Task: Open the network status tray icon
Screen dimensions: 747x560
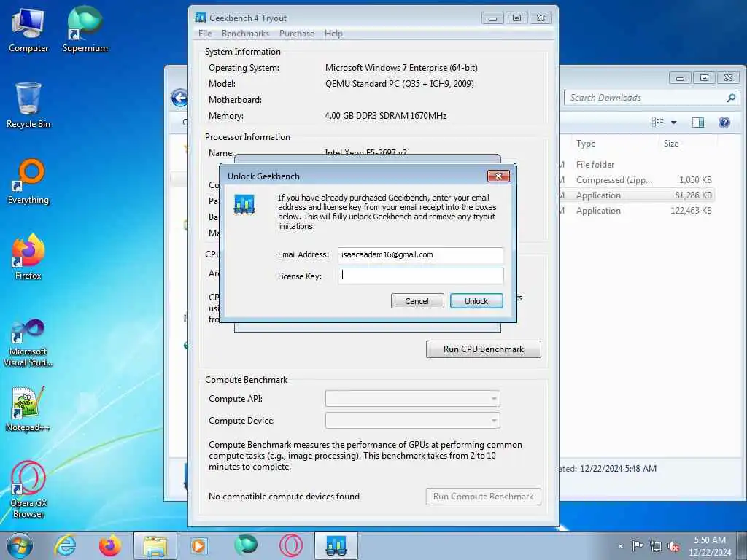Action: click(656, 546)
